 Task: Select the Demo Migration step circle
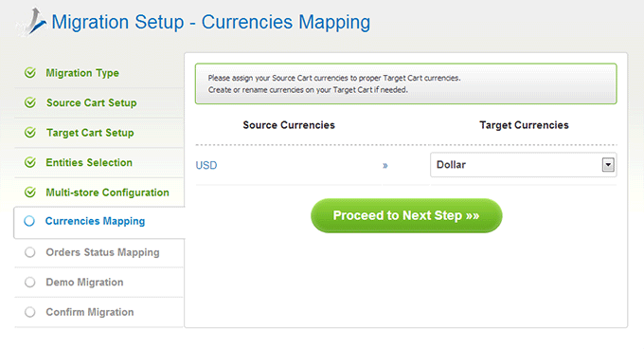[30, 282]
